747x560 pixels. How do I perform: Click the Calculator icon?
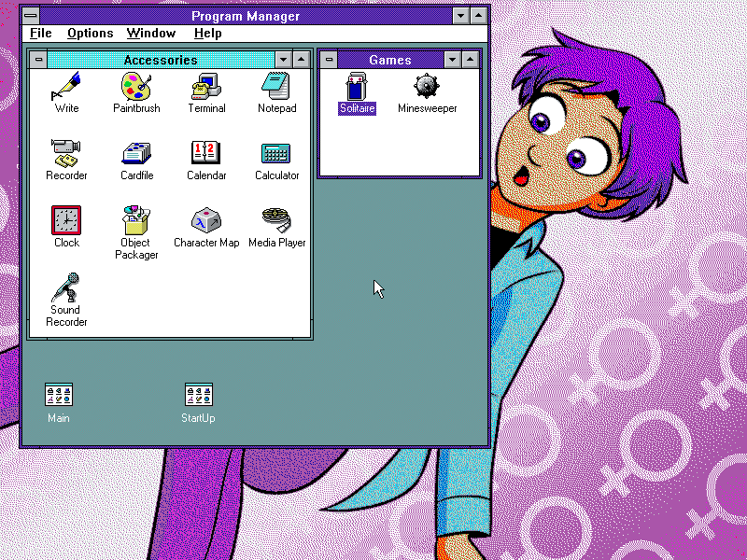pos(276,153)
